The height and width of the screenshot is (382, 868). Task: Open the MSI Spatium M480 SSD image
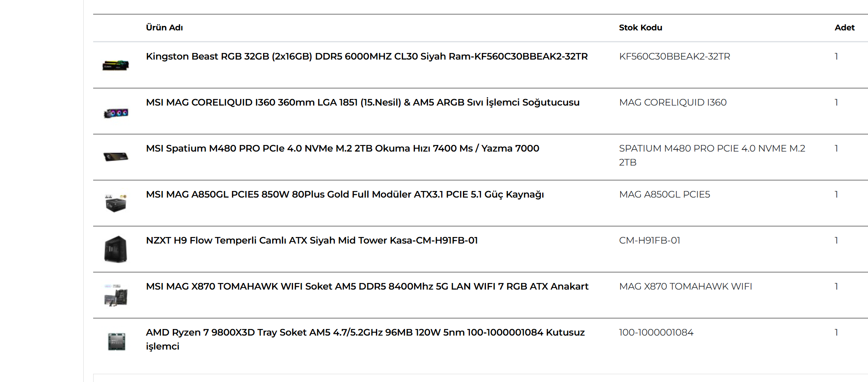[x=116, y=156]
